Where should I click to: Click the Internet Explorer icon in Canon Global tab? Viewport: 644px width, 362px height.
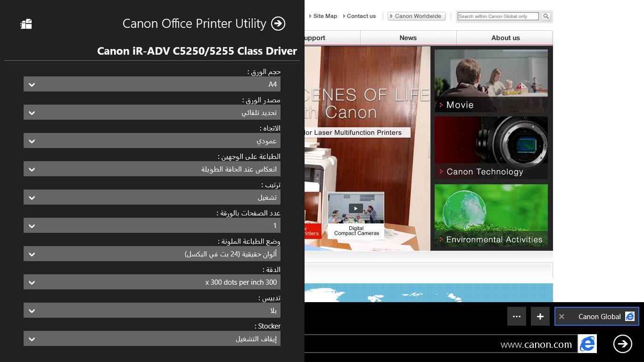(630, 316)
